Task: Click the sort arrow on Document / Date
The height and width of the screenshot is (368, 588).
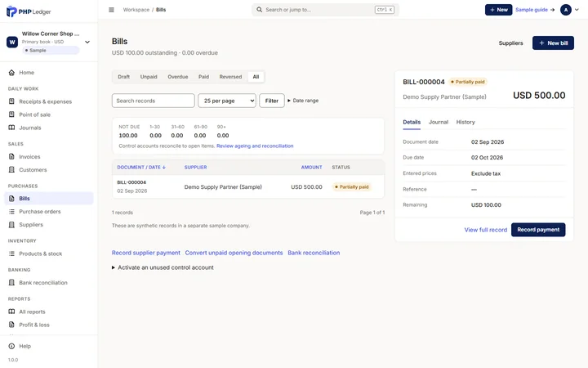Action: pyautogui.click(x=164, y=167)
